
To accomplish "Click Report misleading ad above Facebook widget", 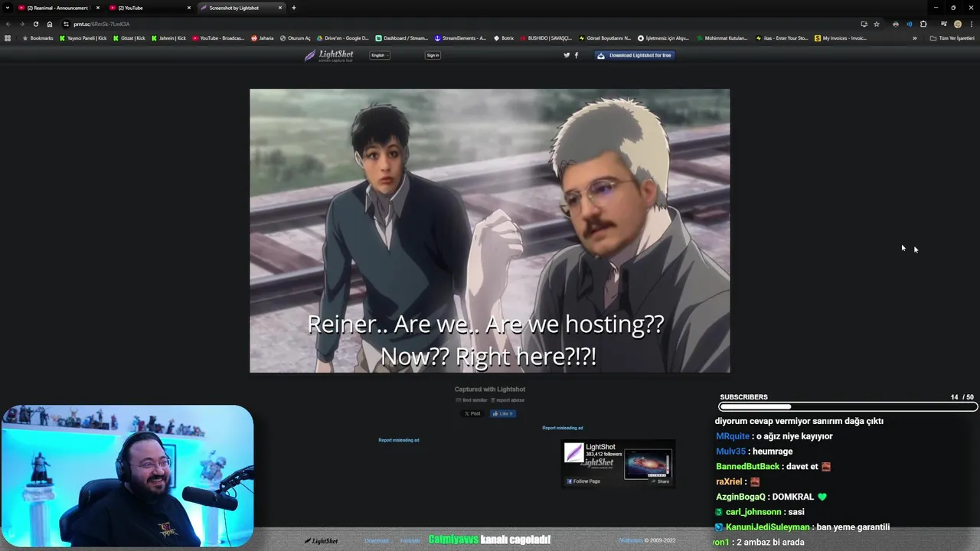I will pyautogui.click(x=563, y=428).
